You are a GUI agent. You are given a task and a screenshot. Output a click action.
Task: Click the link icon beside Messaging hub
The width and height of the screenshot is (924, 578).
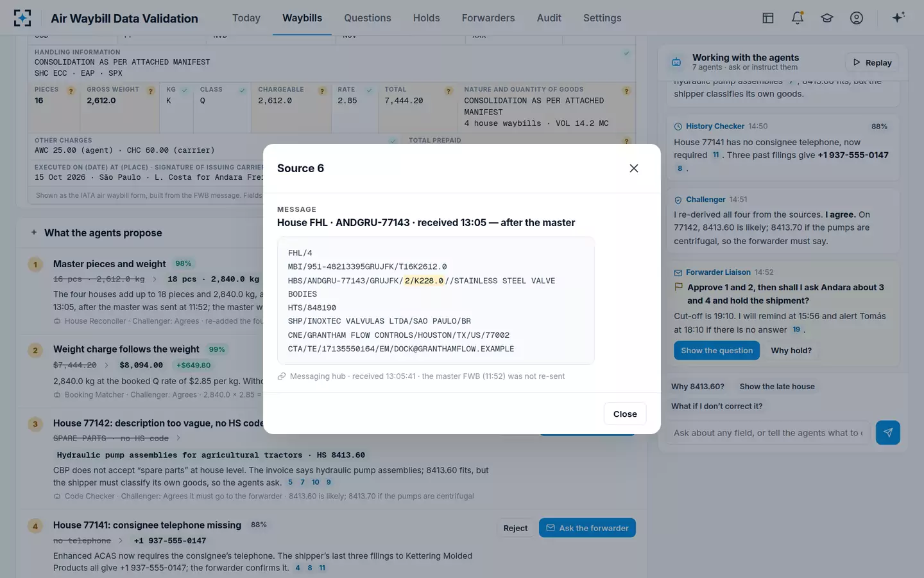(x=282, y=376)
